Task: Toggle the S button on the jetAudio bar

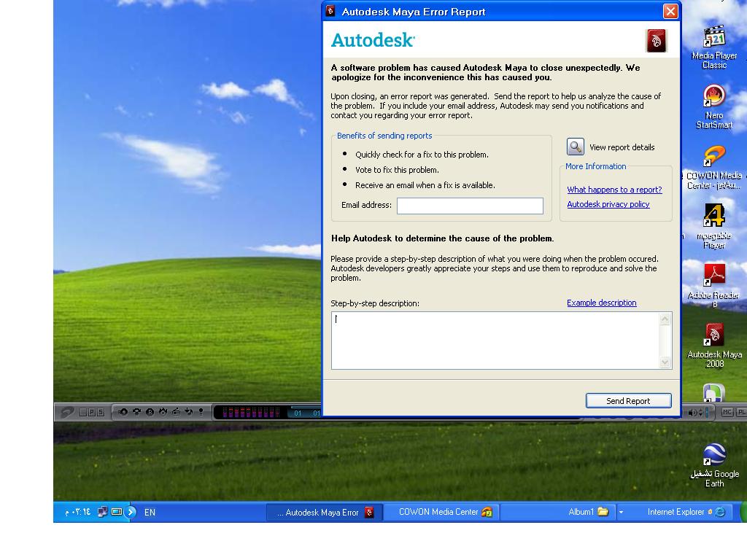Action: click(101, 413)
